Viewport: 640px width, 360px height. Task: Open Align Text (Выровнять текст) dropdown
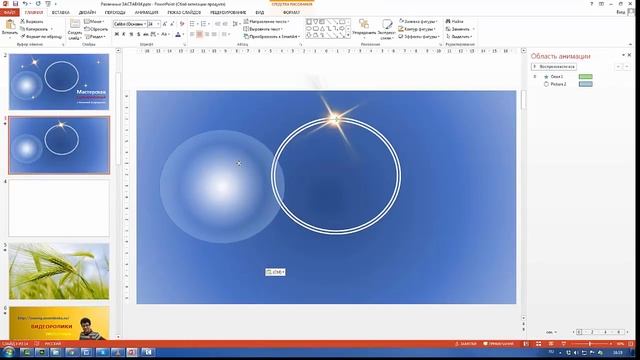point(263,29)
